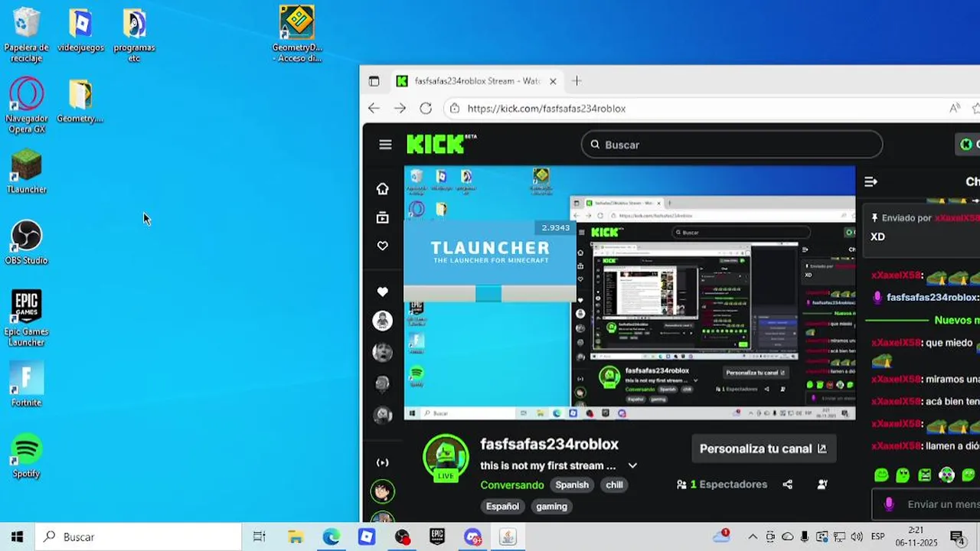Collapse the chat panel icon
The image size is (980, 551).
point(871,182)
